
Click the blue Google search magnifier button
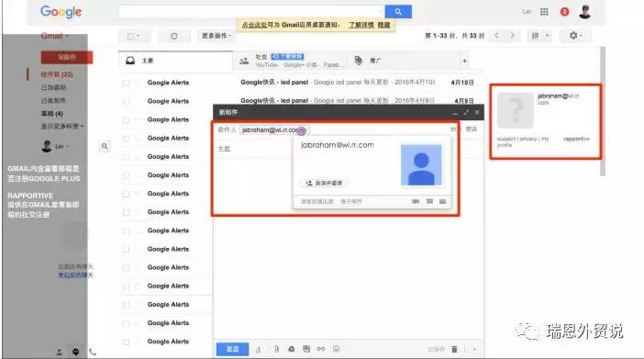click(398, 12)
